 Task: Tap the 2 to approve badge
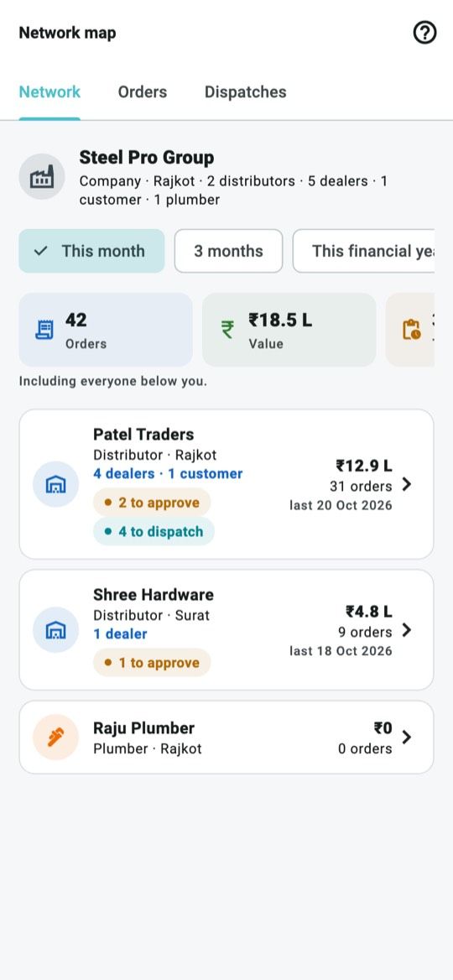tap(152, 503)
